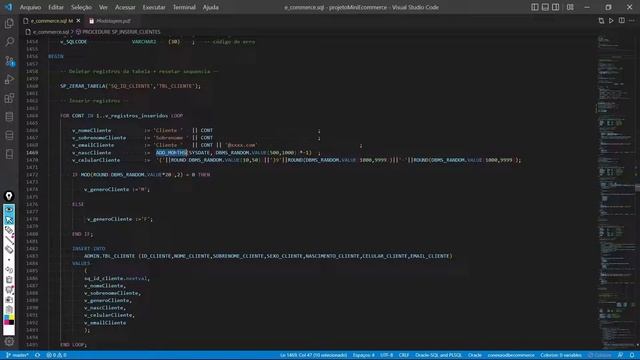Open the Ajuda menu
Image resolution: width=640 pixels, height=360 pixels.
[x=211, y=7]
